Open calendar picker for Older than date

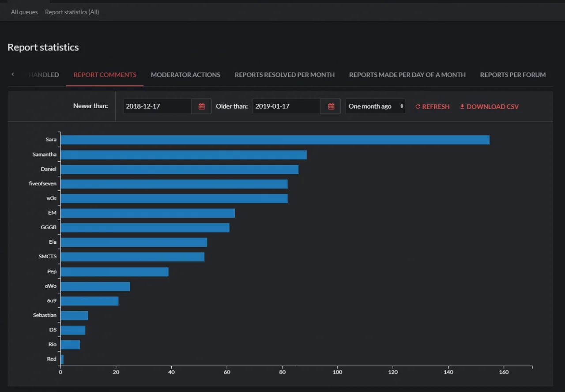331,106
